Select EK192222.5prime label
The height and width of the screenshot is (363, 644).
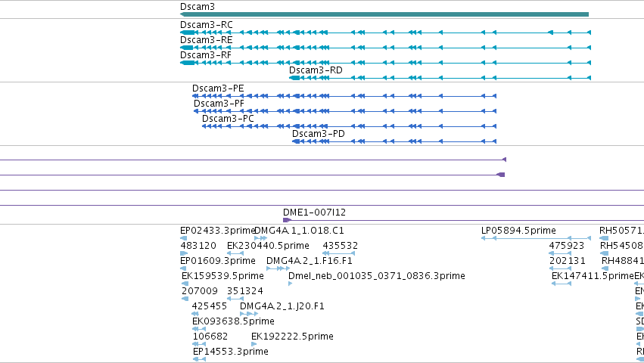pyautogui.click(x=292, y=337)
